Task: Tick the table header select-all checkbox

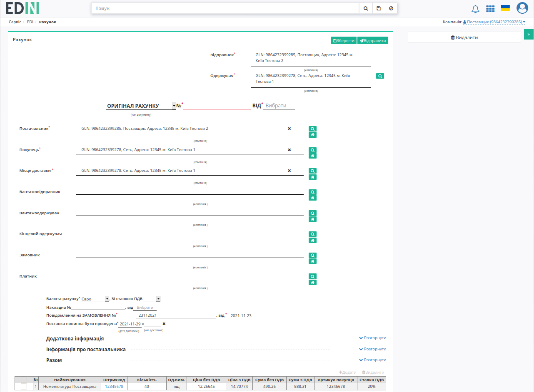Action: [24, 380]
